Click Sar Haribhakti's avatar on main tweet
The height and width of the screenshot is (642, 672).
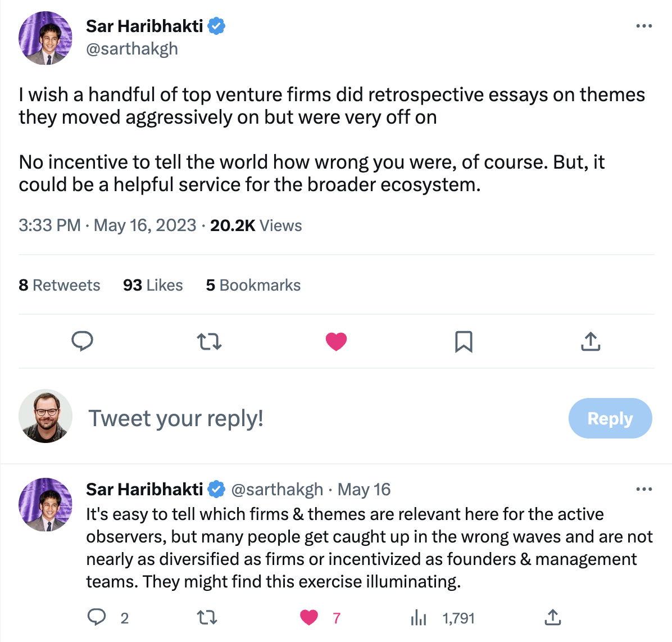46,38
